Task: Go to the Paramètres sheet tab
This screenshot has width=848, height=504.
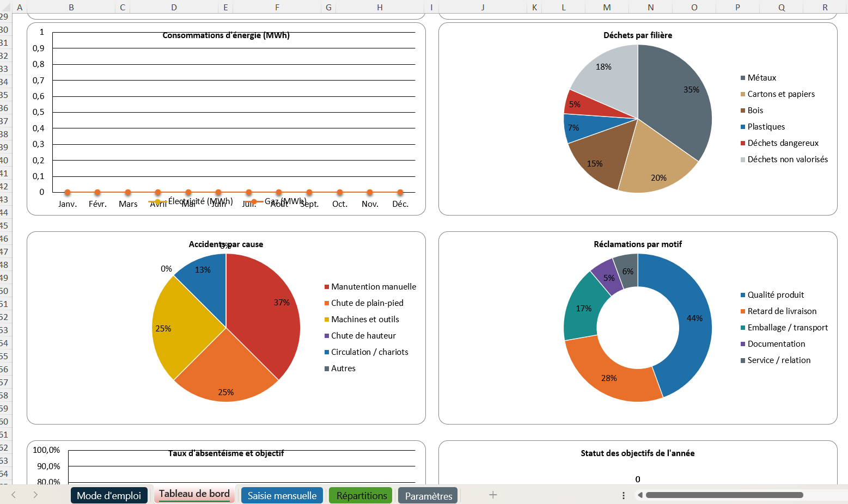Action: [x=429, y=495]
